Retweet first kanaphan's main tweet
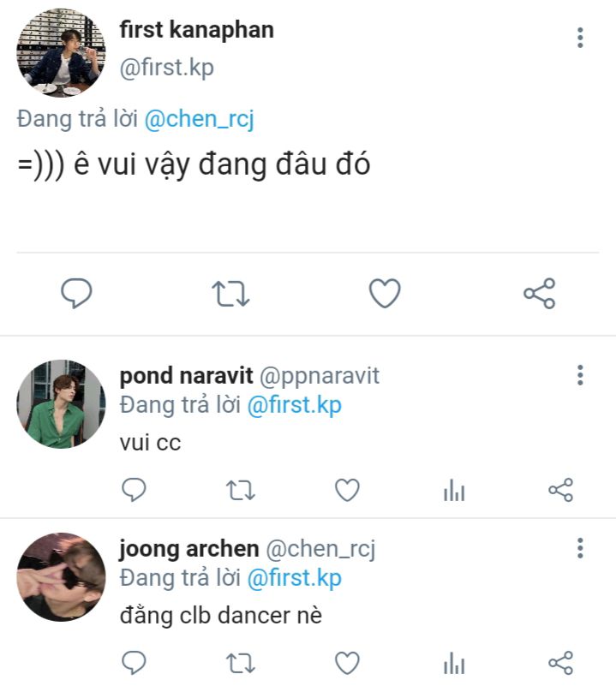 click(230, 294)
